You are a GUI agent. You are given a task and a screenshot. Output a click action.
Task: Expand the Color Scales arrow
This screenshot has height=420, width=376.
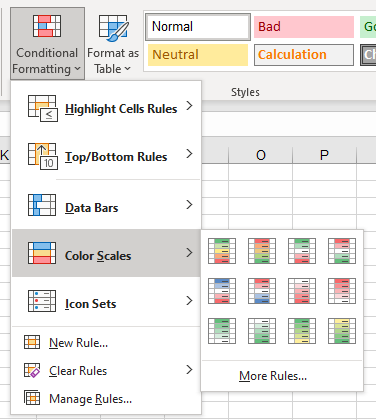coord(189,252)
